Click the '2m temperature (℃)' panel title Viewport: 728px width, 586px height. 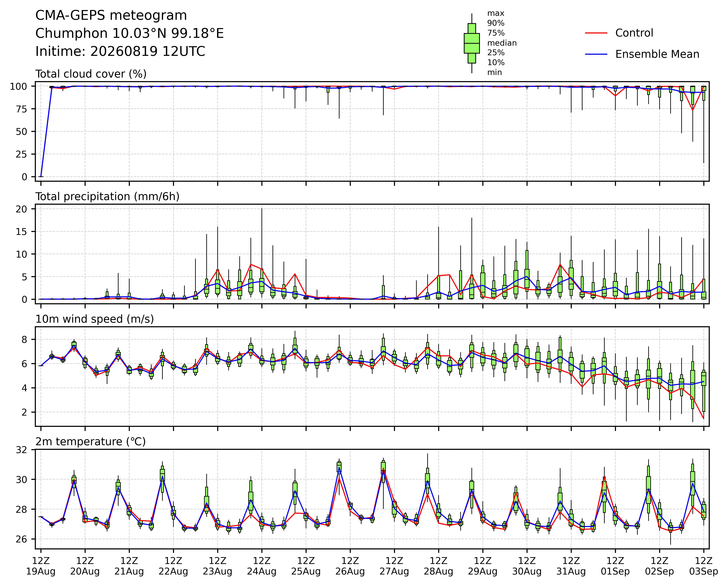coord(90,442)
